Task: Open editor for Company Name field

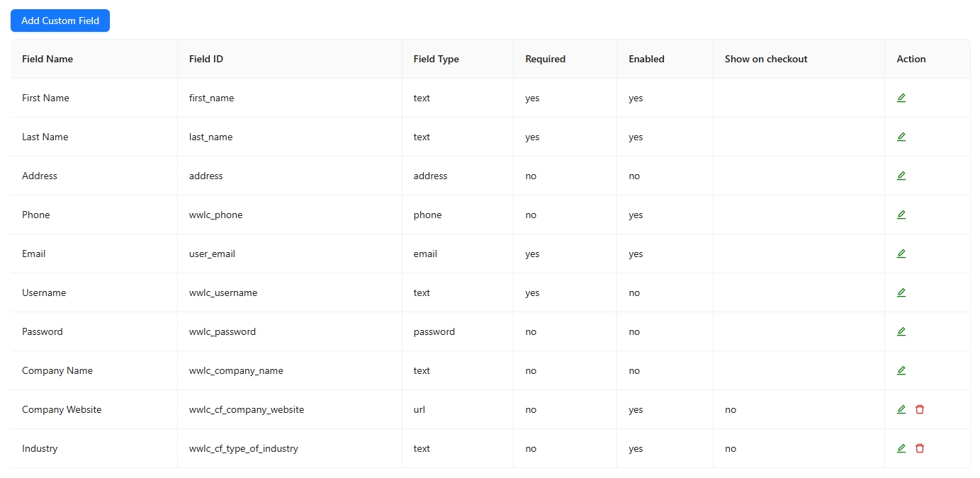Action: pos(901,370)
